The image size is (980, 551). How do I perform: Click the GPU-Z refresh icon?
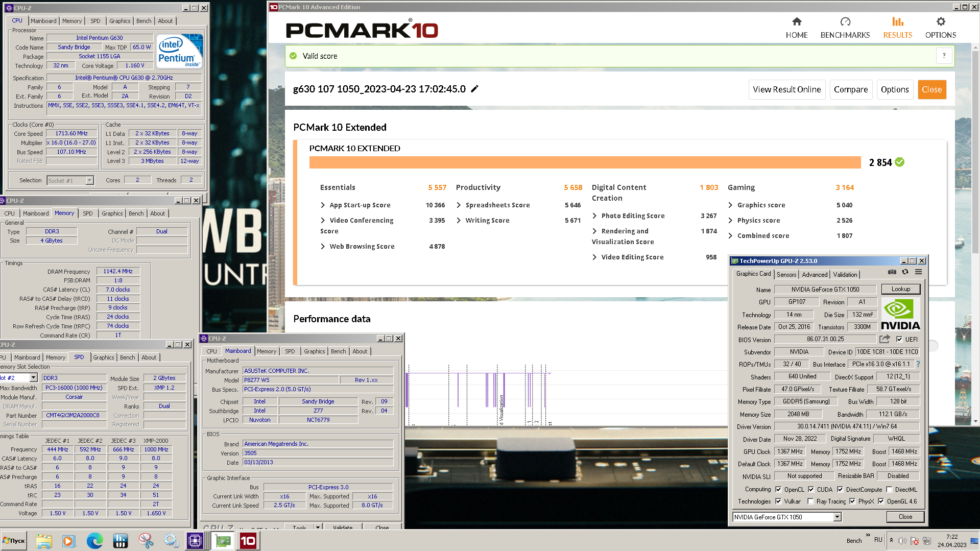click(x=905, y=272)
